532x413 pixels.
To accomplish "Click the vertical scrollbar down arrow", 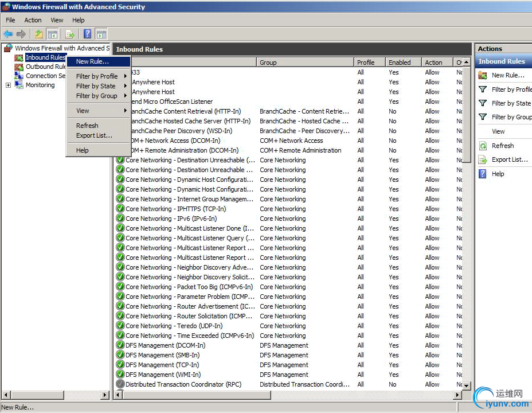I will (466, 386).
